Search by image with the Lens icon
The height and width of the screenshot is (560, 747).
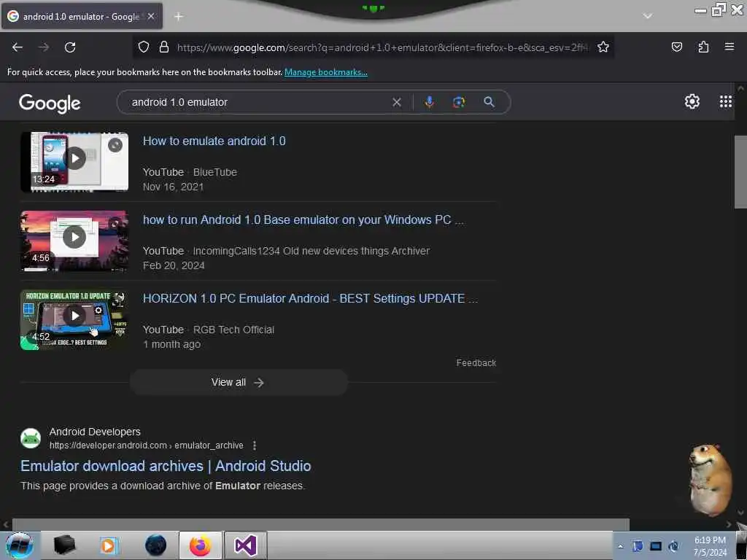(x=459, y=102)
